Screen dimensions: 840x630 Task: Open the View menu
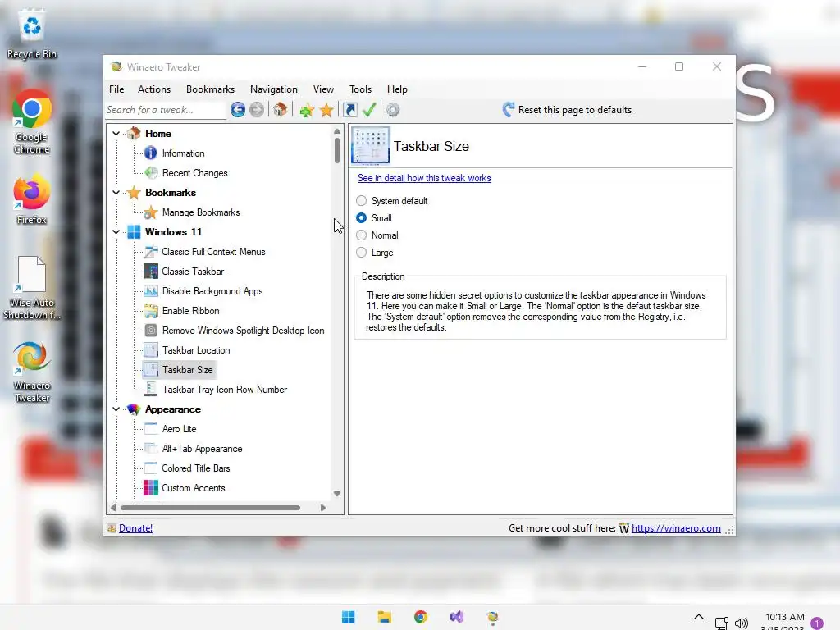pos(323,89)
